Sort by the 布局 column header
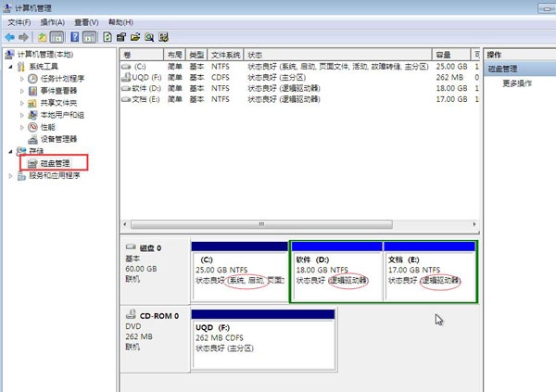 [174, 55]
